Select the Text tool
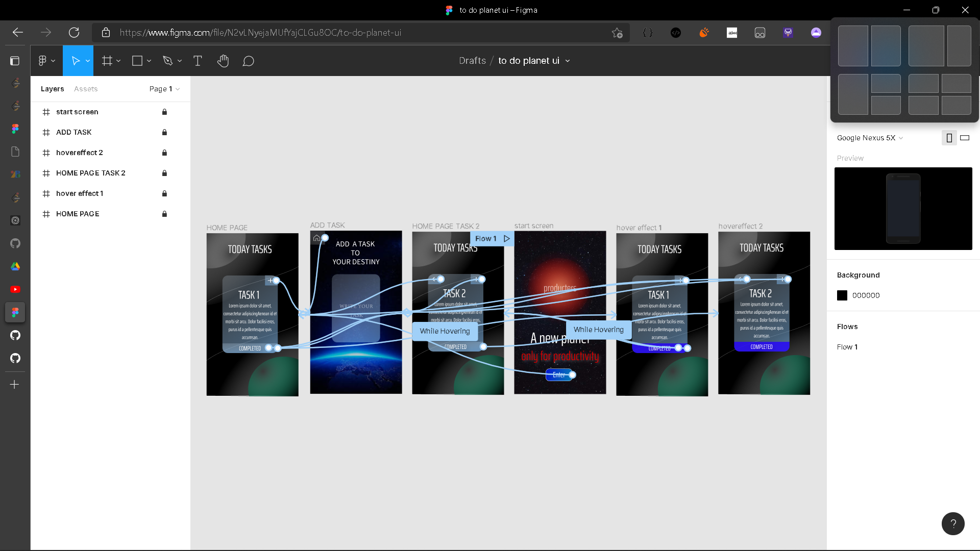Screen dimensions: 980x551 198,60
